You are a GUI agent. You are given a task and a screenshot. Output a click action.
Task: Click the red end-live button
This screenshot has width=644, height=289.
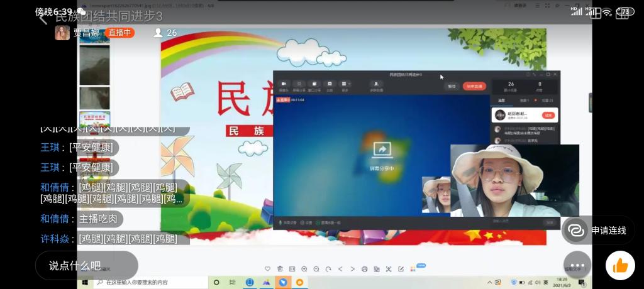(x=473, y=86)
